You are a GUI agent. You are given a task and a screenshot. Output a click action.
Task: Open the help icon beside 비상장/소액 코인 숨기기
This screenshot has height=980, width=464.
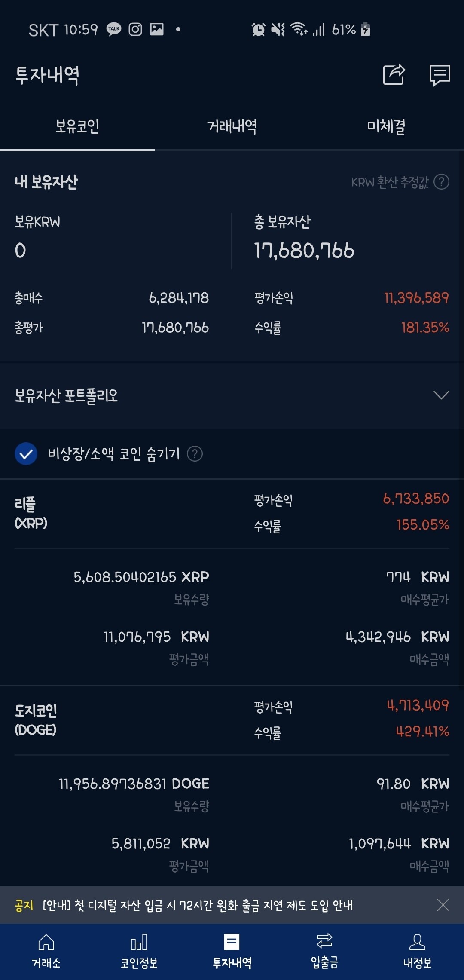196,453
